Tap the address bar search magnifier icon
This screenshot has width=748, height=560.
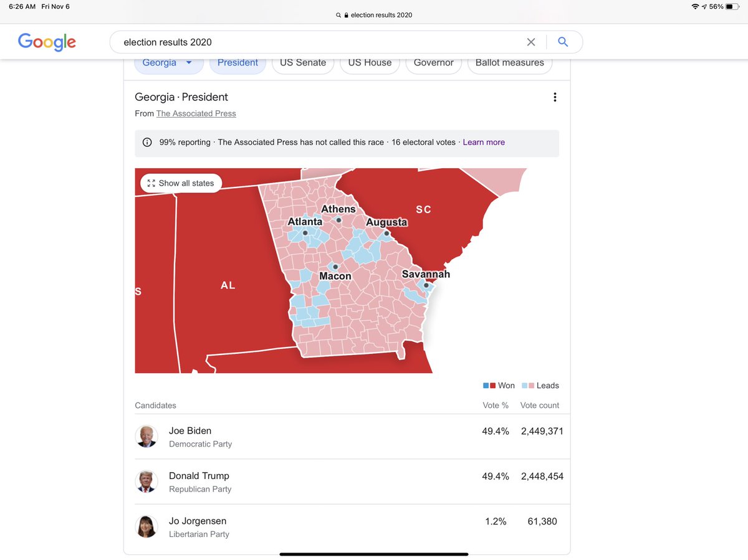[338, 15]
